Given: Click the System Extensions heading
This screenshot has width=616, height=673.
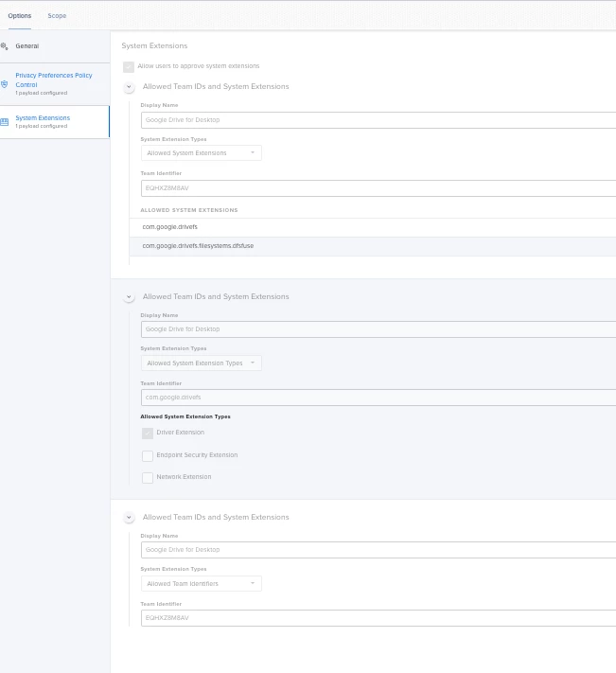Looking at the screenshot, I should click(x=154, y=46).
